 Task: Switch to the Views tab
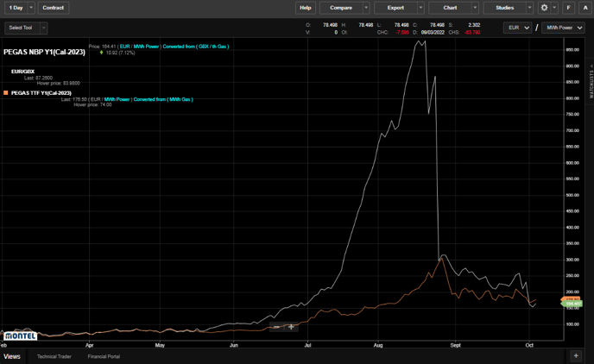click(x=12, y=356)
